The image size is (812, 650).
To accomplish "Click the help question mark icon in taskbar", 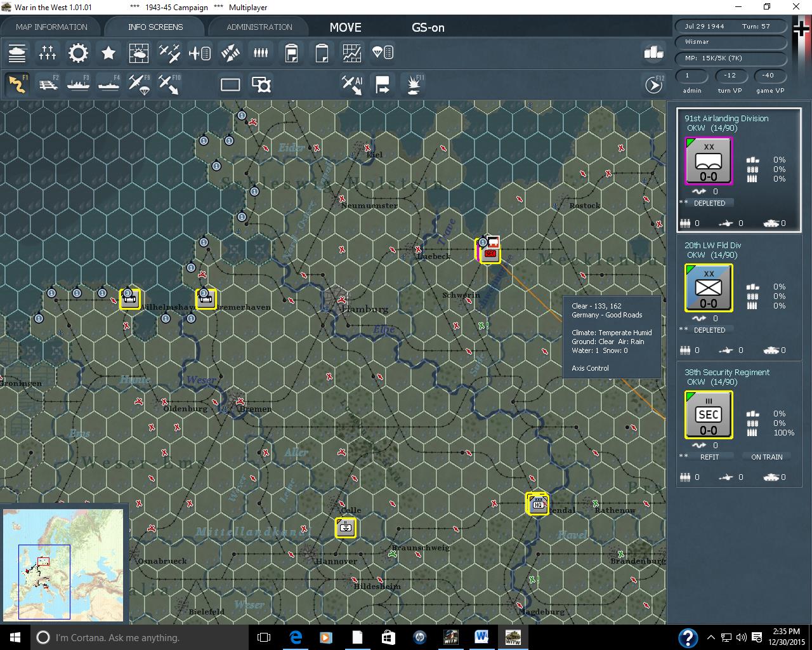I will point(688,637).
